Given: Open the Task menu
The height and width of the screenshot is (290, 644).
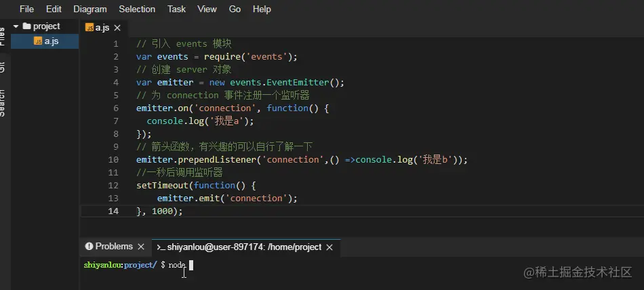Looking at the screenshot, I should pos(176,9).
